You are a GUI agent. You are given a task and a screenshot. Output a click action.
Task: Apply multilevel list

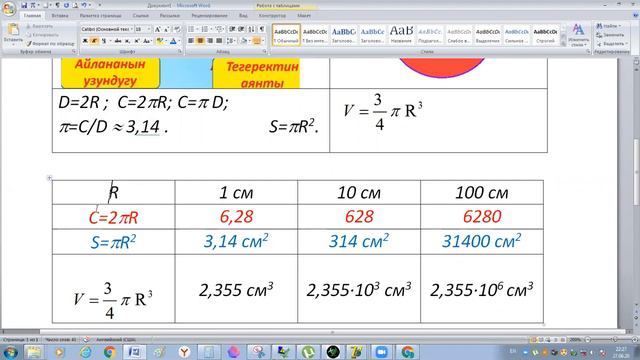(219, 29)
